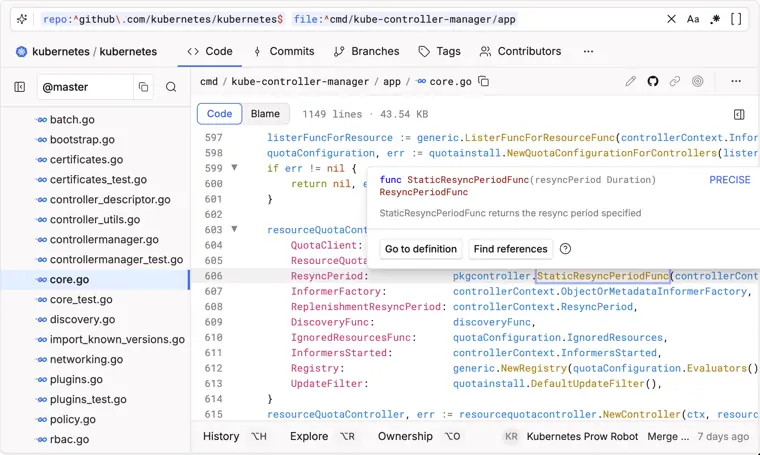Open plugins_test.go in the file tree
This screenshot has width=760, height=455.
coord(88,399)
